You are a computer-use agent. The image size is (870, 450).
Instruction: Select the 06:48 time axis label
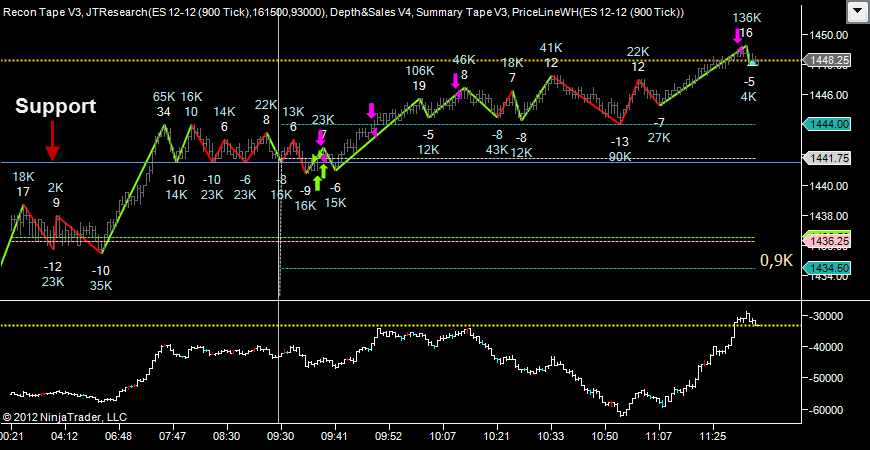(x=119, y=436)
